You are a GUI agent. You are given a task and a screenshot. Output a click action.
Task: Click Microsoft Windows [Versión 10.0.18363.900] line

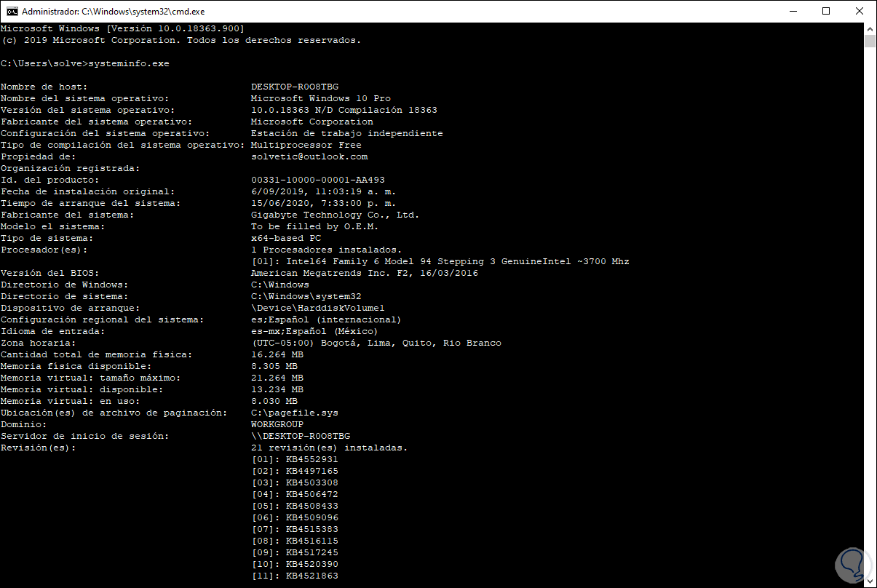tap(122, 28)
